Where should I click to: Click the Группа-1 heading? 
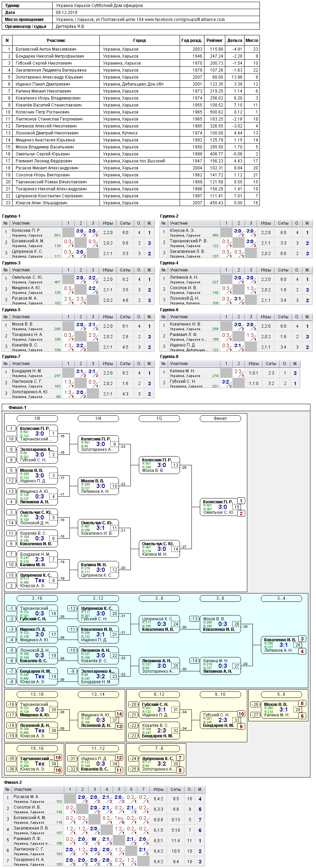(x=11, y=216)
